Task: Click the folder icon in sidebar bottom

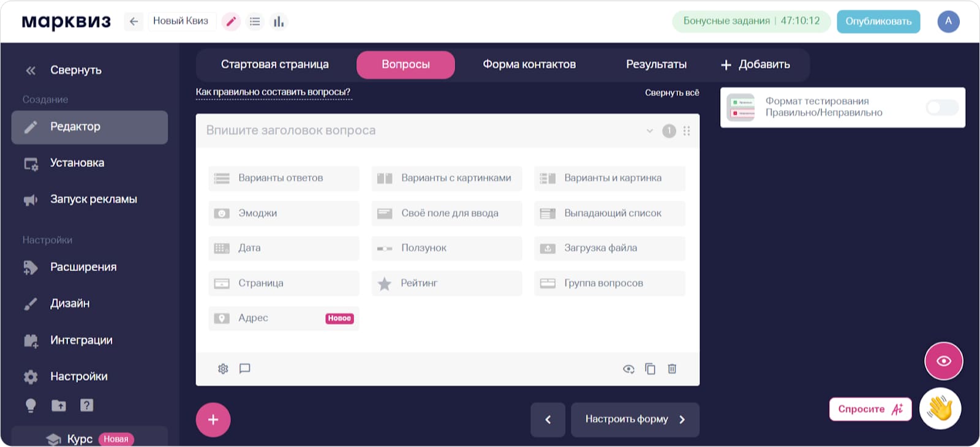Action: 59,405
